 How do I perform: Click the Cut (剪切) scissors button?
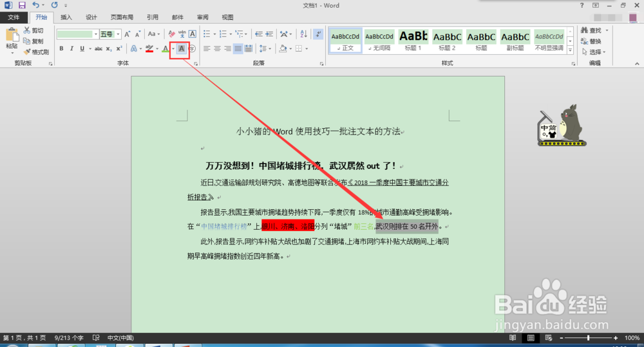point(33,30)
